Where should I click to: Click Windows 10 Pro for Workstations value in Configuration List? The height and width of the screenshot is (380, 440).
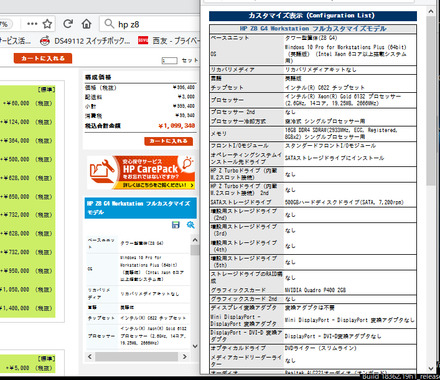[x=345, y=54]
